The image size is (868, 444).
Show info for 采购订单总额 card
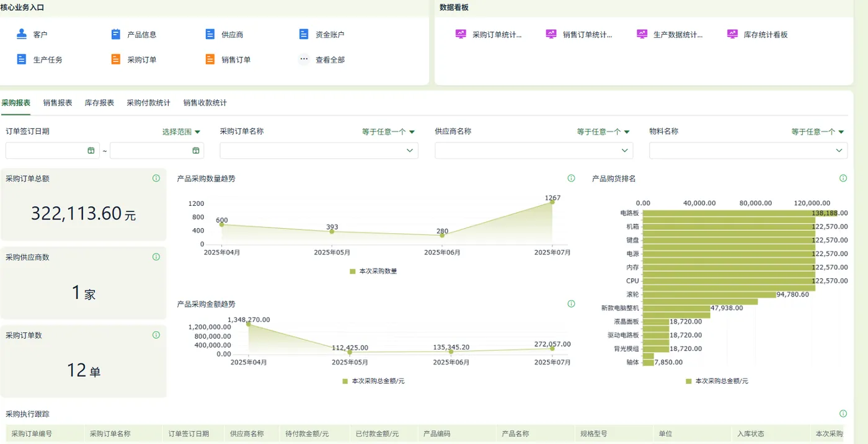(156, 178)
